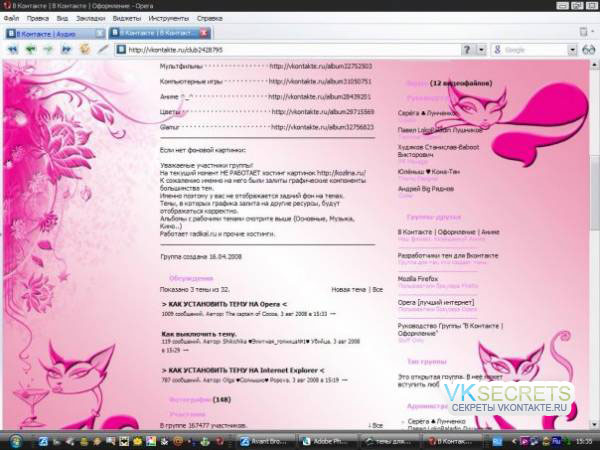This screenshot has width=600, height=450.
Task: Open 'Opera [лучший интернет]' group link
Action: (436, 302)
